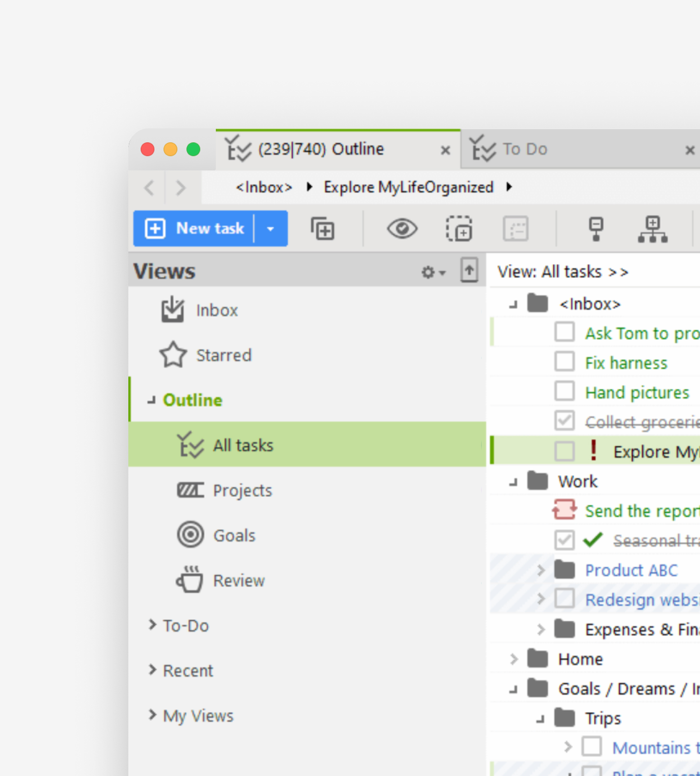Click the View: All tasks >> header

click(563, 272)
